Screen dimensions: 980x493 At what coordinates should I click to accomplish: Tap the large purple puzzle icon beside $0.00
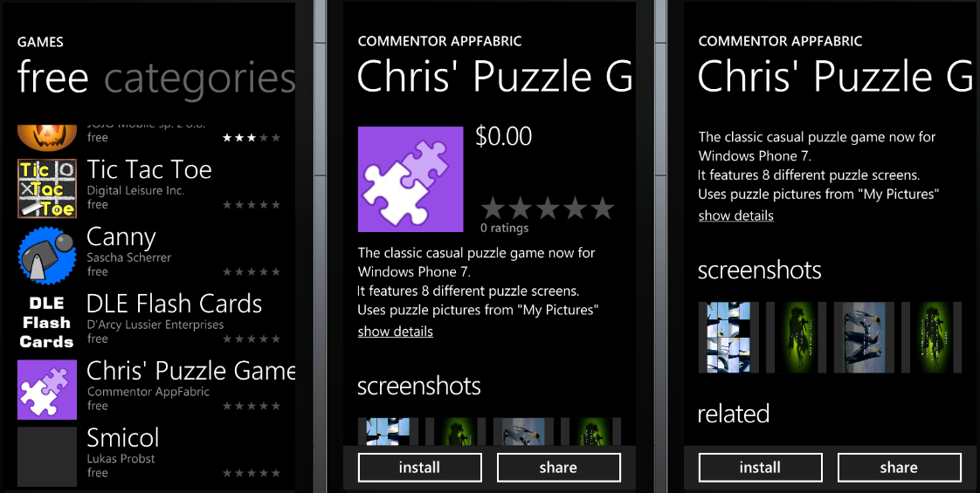point(410,179)
